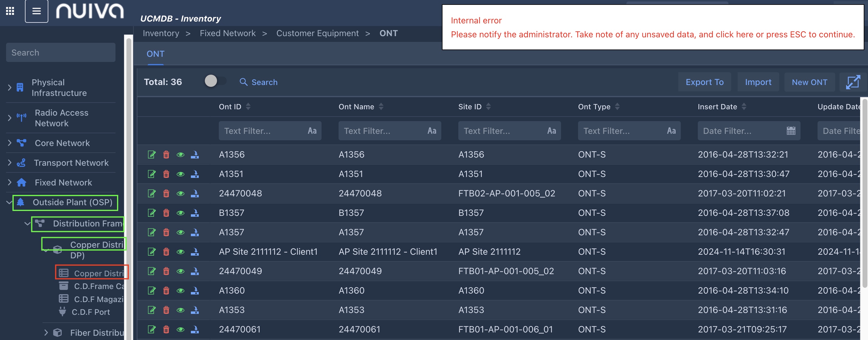The height and width of the screenshot is (340, 868).
Task: Click trash icon for row 24470049
Action: 166,271
